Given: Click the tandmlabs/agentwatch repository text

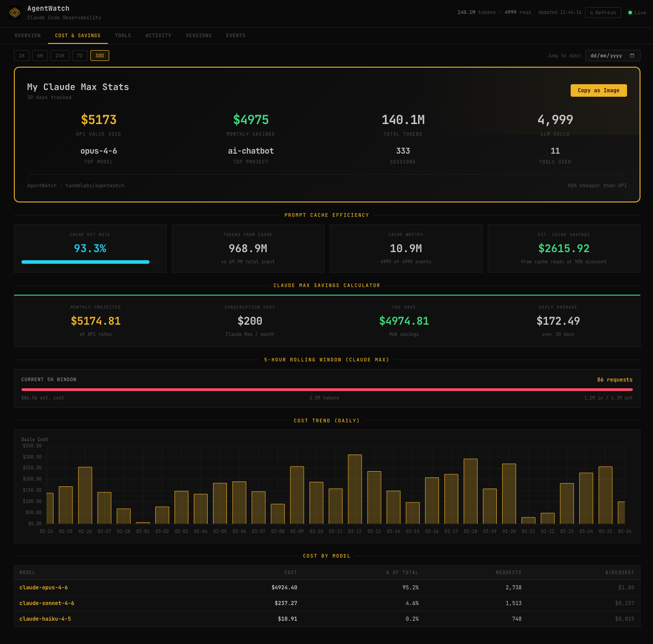Looking at the screenshot, I should pyautogui.click(x=95, y=185).
